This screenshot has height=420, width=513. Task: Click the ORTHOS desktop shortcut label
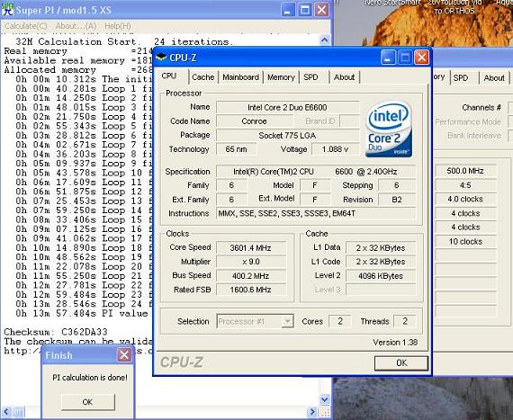pyautogui.click(x=454, y=11)
